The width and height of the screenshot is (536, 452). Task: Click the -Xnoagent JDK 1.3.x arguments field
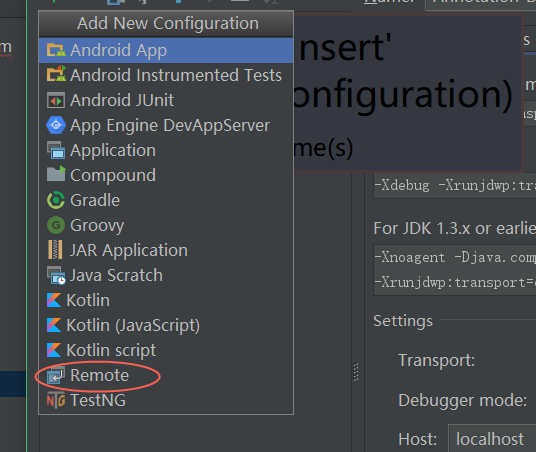(x=455, y=270)
